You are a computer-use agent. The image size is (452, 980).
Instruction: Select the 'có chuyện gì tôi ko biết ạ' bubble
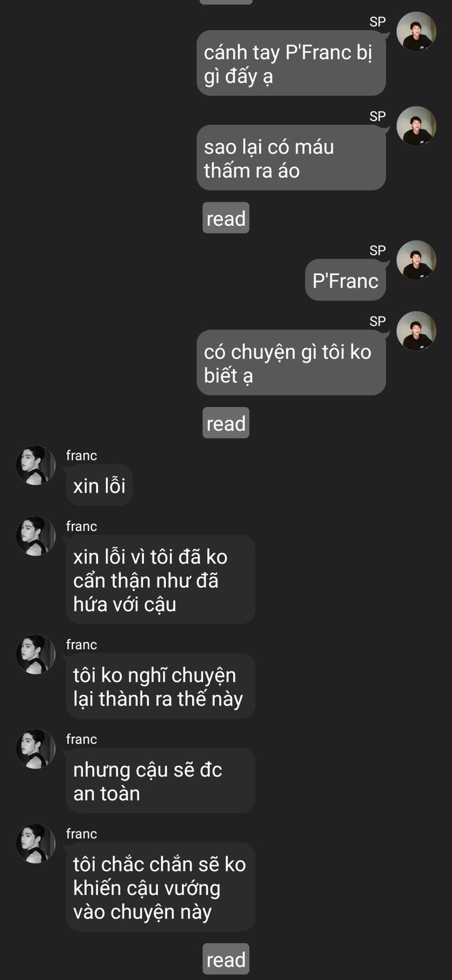tap(291, 363)
